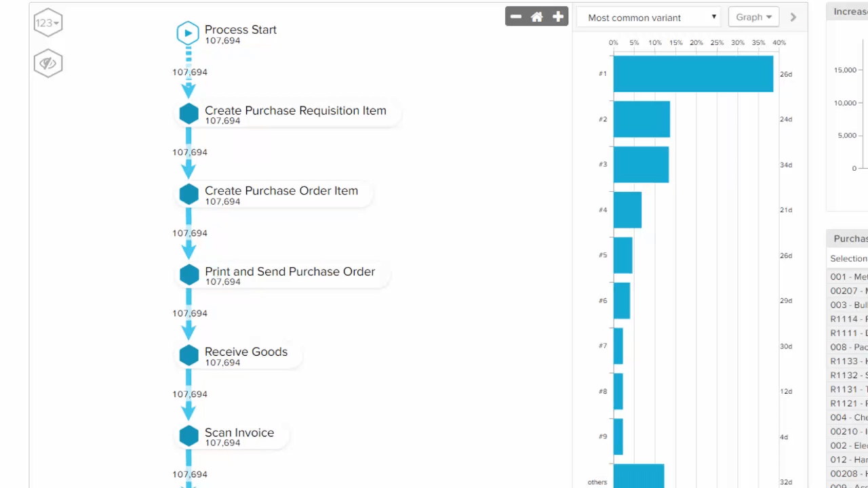Toggle the hidden activities eye icon
868x488 pixels.
tap(47, 64)
